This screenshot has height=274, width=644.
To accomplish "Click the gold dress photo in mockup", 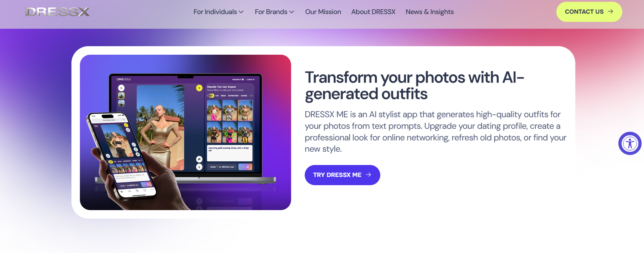I will point(160,127).
